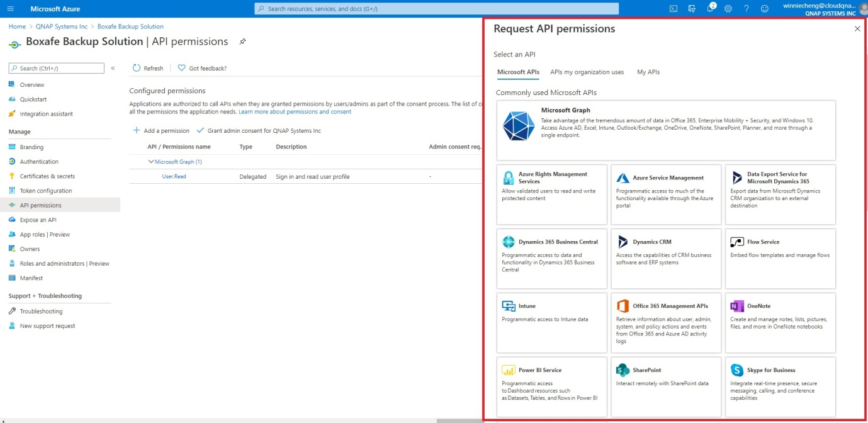868x423 pixels.
Task: Select API permissions in the left menu
Action: tap(60, 205)
